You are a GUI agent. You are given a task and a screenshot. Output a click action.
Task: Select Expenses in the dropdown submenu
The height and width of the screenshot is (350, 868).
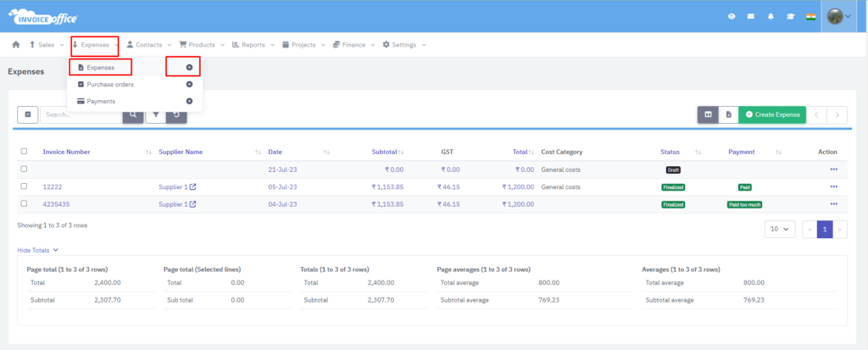pyautogui.click(x=100, y=68)
